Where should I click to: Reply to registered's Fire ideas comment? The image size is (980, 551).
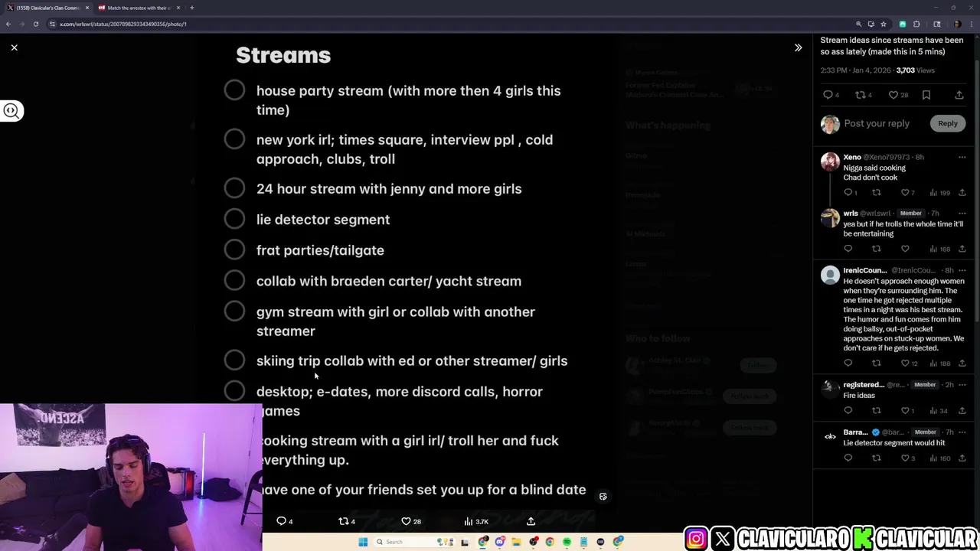(x=848, y=411)
